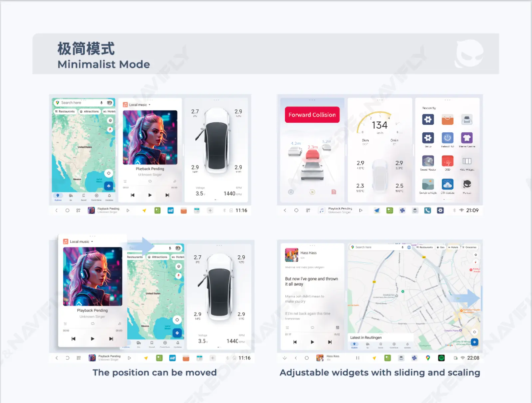The image size is (532, 403).
Task: Open the Reboot HU app icon
Action: pos(447,138)
